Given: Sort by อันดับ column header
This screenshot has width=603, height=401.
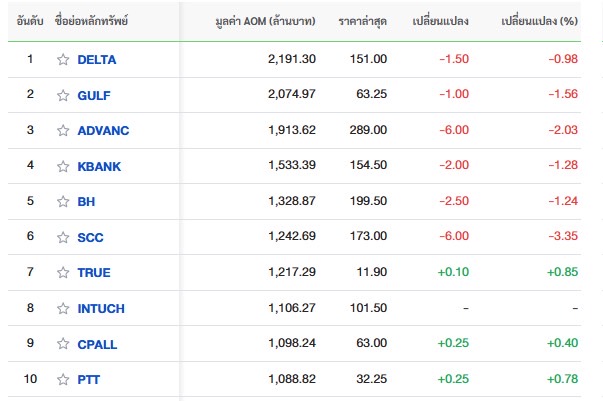Looking at the screenshot, I should pyautogui.click(x=30, y=21).
